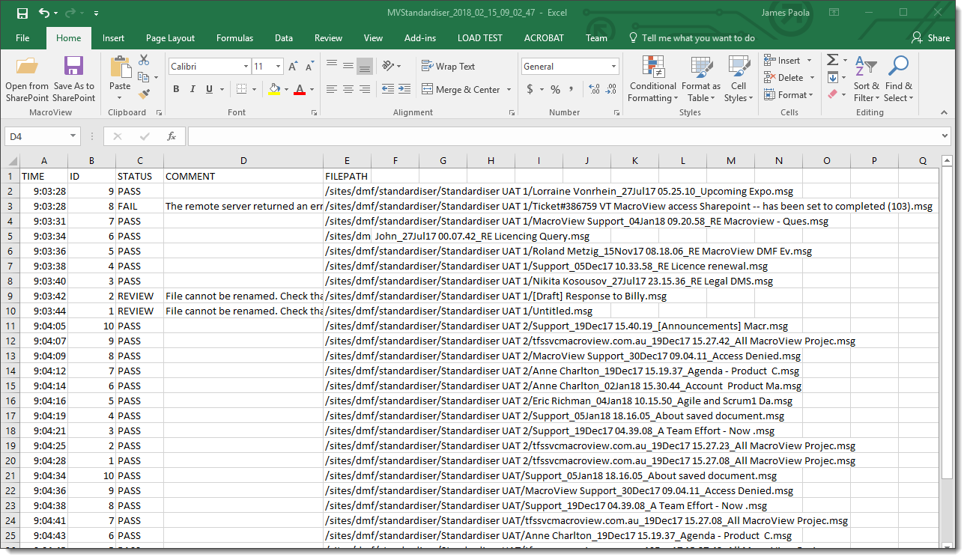The height and width of the screenshot is (560, 967).
Task: Switch to the Page Layout tab
Action: (170, 38)
